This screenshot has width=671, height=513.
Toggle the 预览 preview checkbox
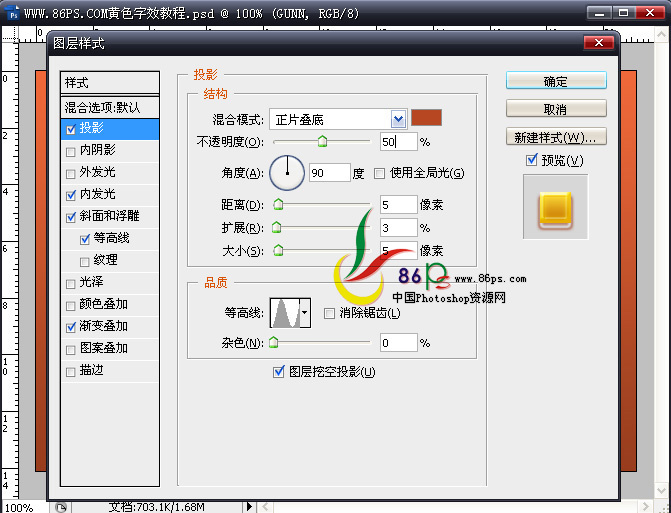(531, 160)
